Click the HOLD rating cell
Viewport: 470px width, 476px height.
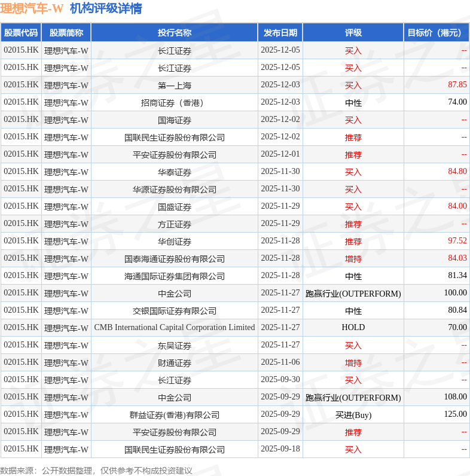click(353, 328)
